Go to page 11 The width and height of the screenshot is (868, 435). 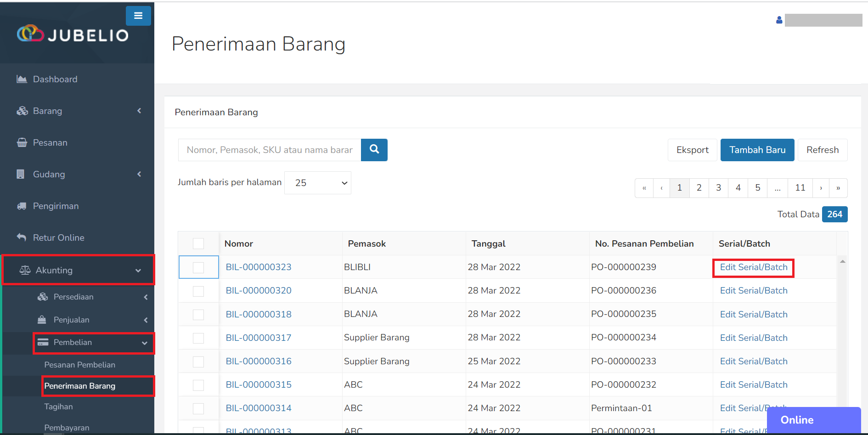point(800,188)
